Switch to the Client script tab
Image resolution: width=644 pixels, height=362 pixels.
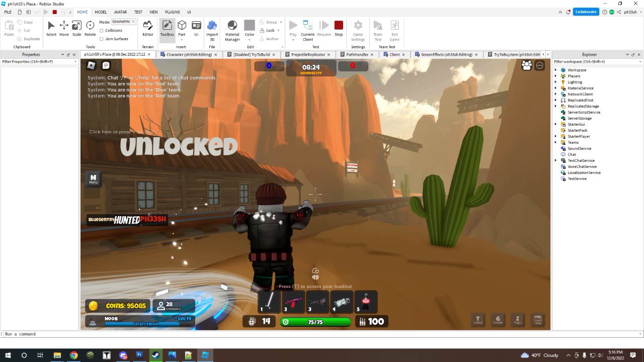(x=395, y=54)
